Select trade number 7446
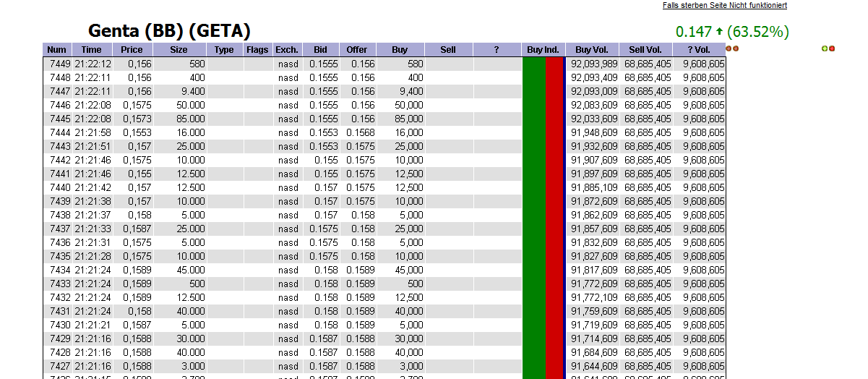The image size is (868, 379). (x=60, y=105)
